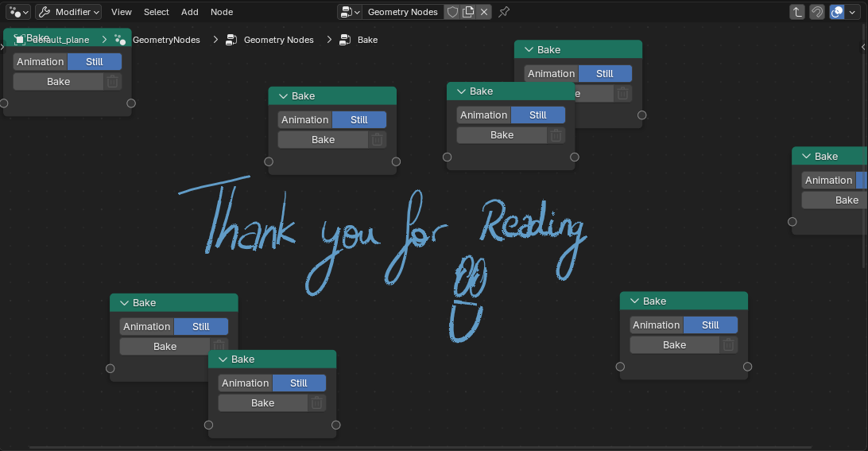Click trash icon on the Bake node below 'Reading'
Screen dimensions: 868x451
728,344
